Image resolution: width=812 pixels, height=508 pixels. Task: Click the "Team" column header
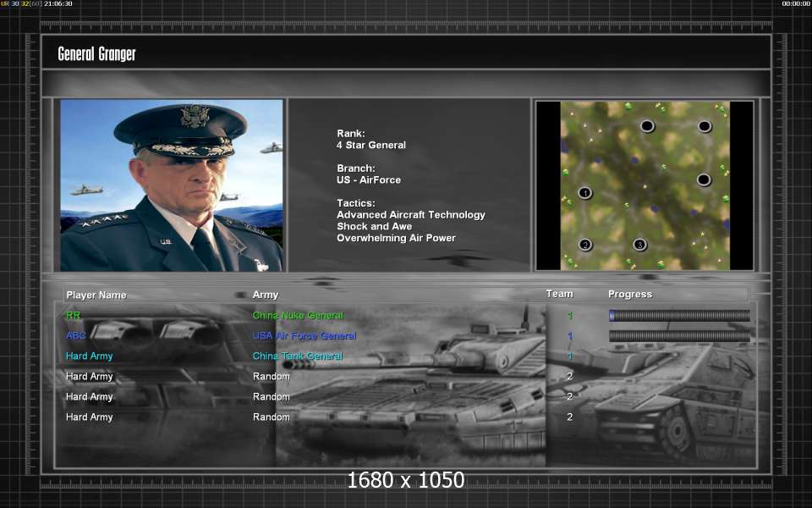pyautogui.click(x=560, y=294)
